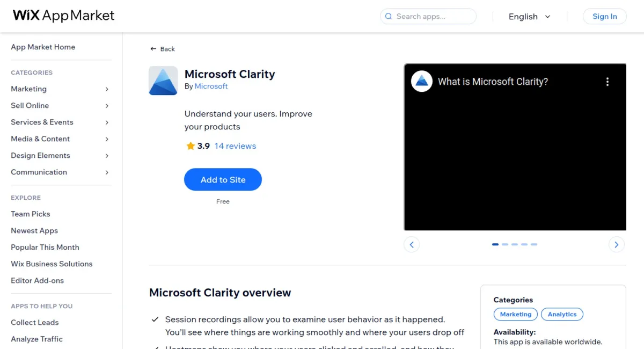Go to previous media slide arrow
This screenshot has width=644, height=349.
412,244
